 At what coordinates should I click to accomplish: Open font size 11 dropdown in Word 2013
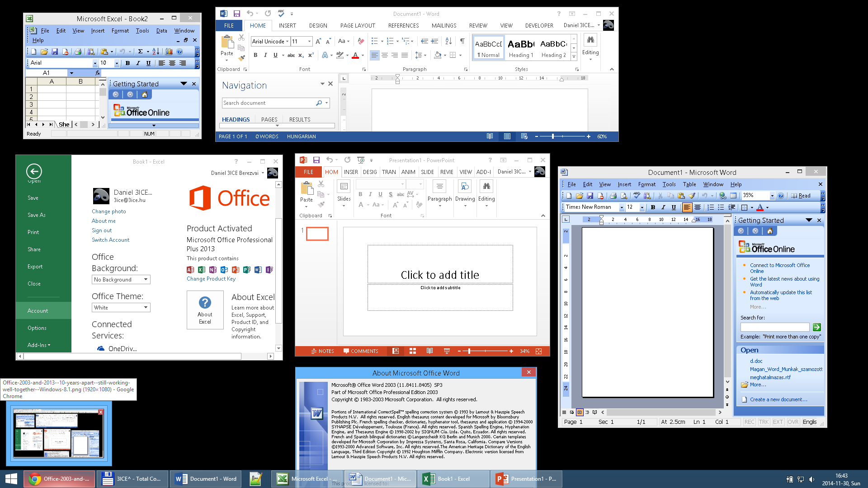click(x=310, y=41)
